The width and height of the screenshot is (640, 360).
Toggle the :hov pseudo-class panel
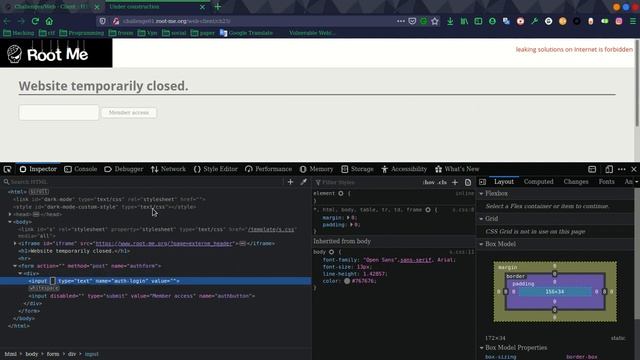[429, 182]
